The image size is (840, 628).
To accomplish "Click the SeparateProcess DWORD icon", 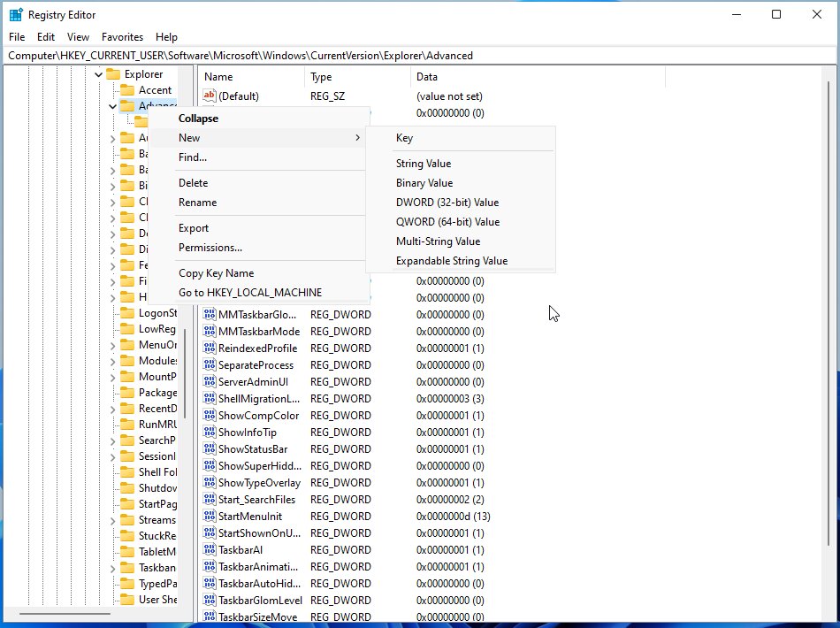I will click(209, 365).
